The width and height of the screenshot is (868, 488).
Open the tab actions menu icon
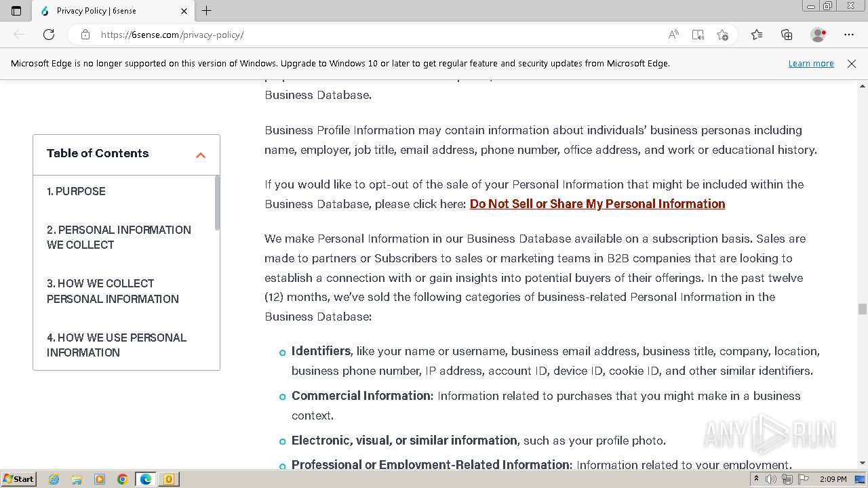click(x=16, y=11)
